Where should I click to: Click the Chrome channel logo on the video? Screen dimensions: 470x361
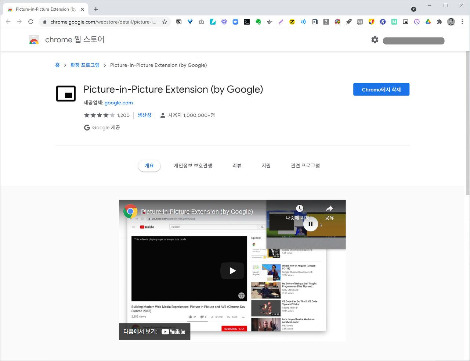pos(130,211)
